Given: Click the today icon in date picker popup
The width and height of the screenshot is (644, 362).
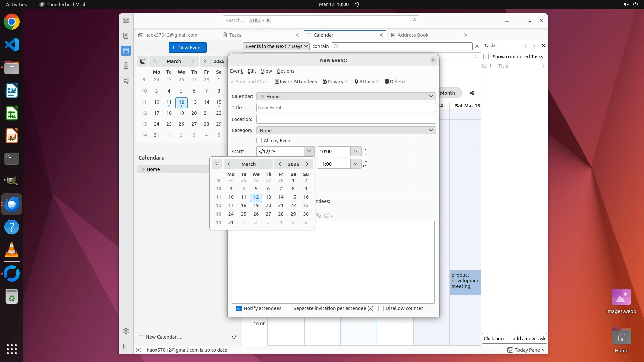Looking at the screenshot, I should coord(217,164).
